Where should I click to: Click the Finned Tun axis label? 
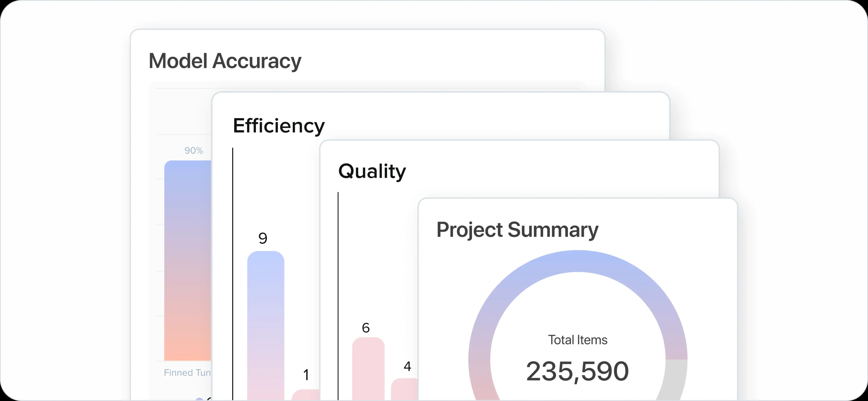pos(187,373)
